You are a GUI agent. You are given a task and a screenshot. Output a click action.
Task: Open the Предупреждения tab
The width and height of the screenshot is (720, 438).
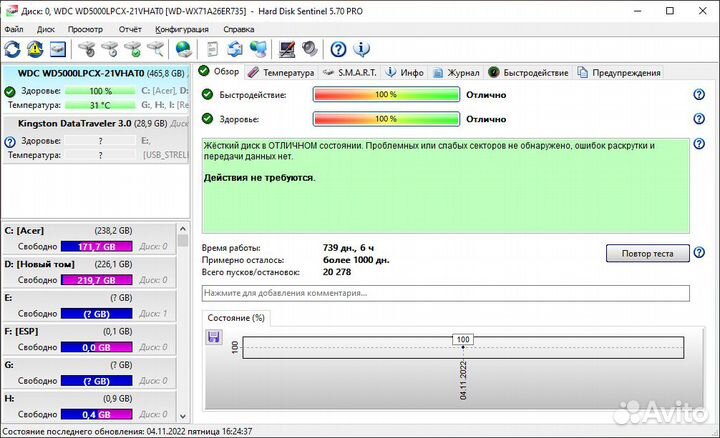[x=619, y=73]
